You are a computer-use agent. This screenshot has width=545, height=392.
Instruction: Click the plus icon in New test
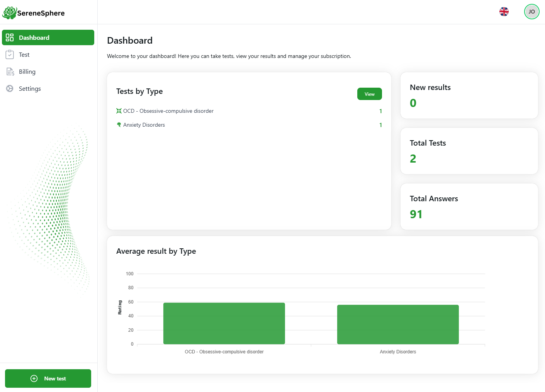(x=34, y=378)
